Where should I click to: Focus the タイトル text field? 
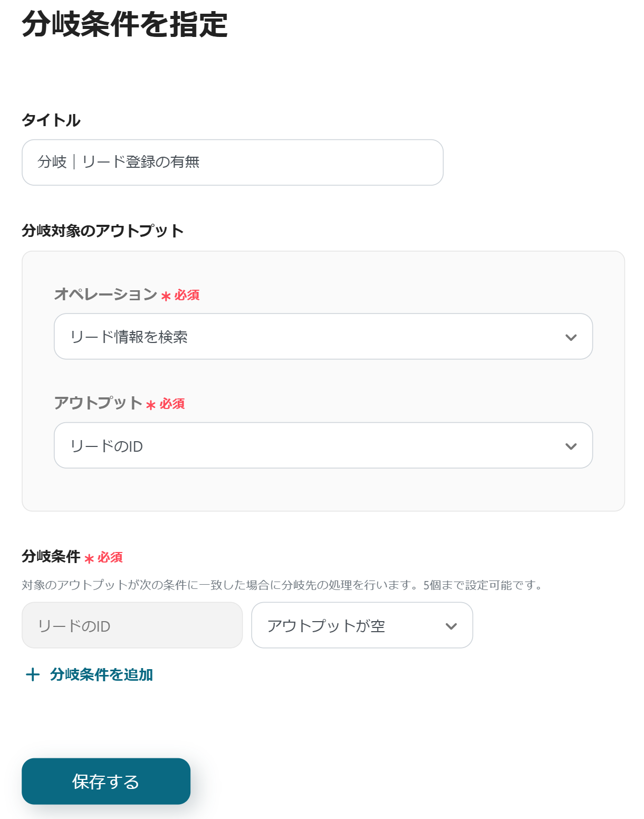(x=232, y=163)
